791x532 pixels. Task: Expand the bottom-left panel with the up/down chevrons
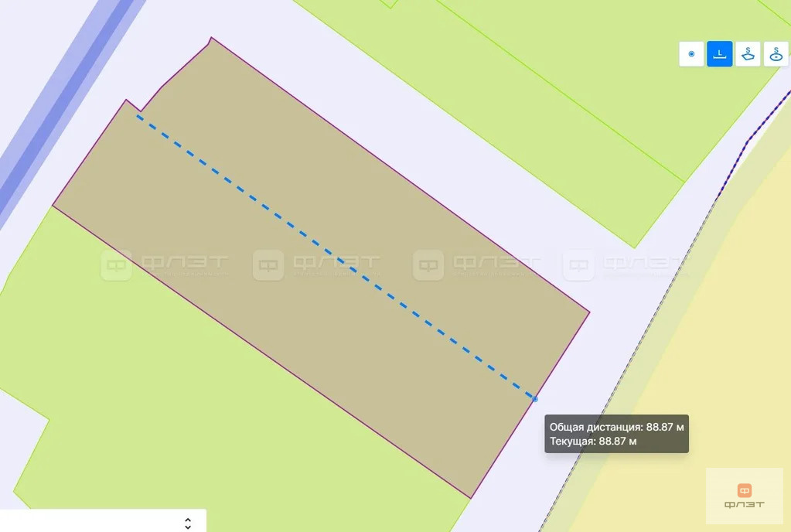click(x=188, y=523)
